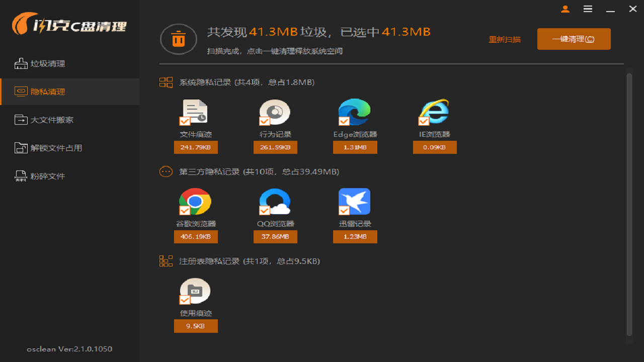Open the hamburger menu
The width and height of the screenshot is (644, 362).
[588, 9]
